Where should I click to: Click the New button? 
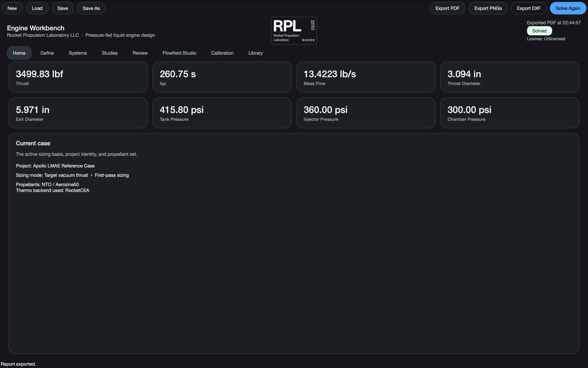(12, 8)
